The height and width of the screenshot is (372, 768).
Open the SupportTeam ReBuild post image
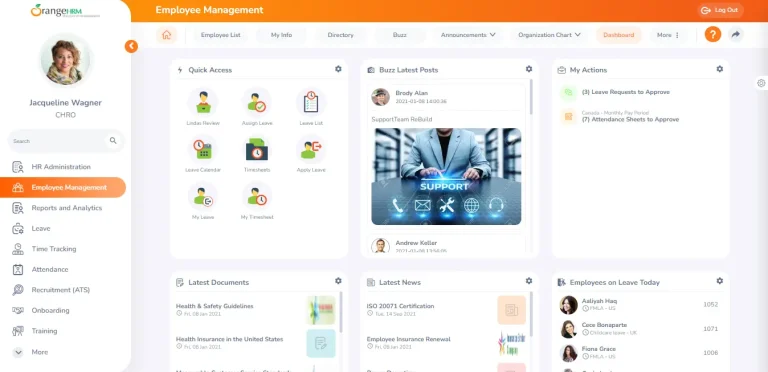click(x=446, y=176)
